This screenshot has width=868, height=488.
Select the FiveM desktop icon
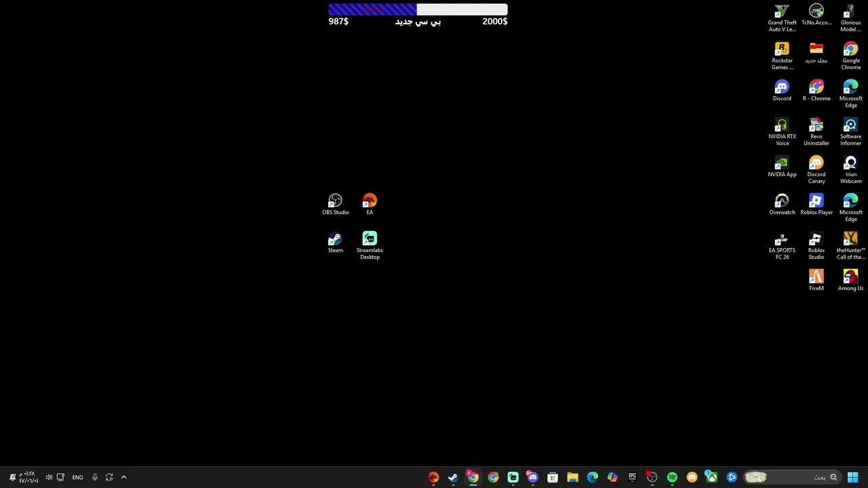(816, 281)
